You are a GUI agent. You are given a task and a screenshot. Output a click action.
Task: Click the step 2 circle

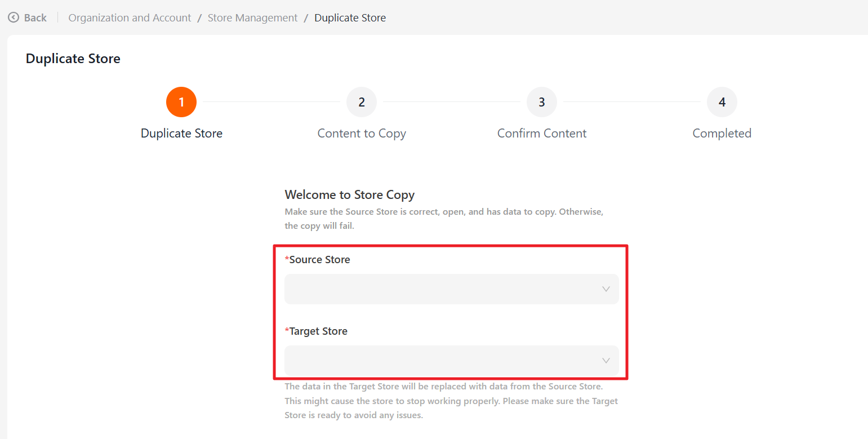click(x=362, y=102)
